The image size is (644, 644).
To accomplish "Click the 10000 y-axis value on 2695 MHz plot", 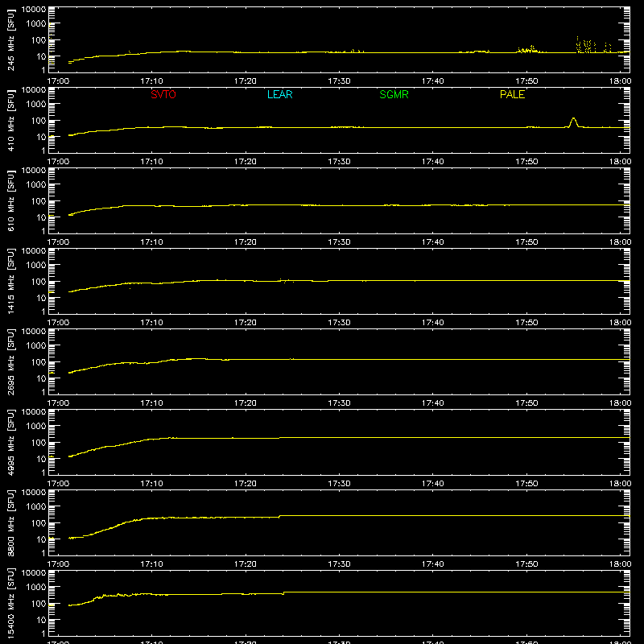I will click(x=34, y=332).
